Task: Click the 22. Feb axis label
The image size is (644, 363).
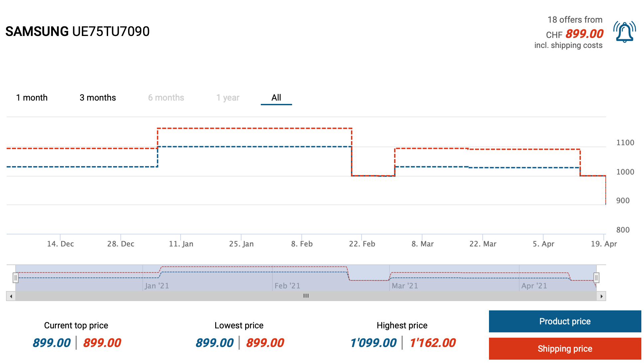Action: point(362,244)
